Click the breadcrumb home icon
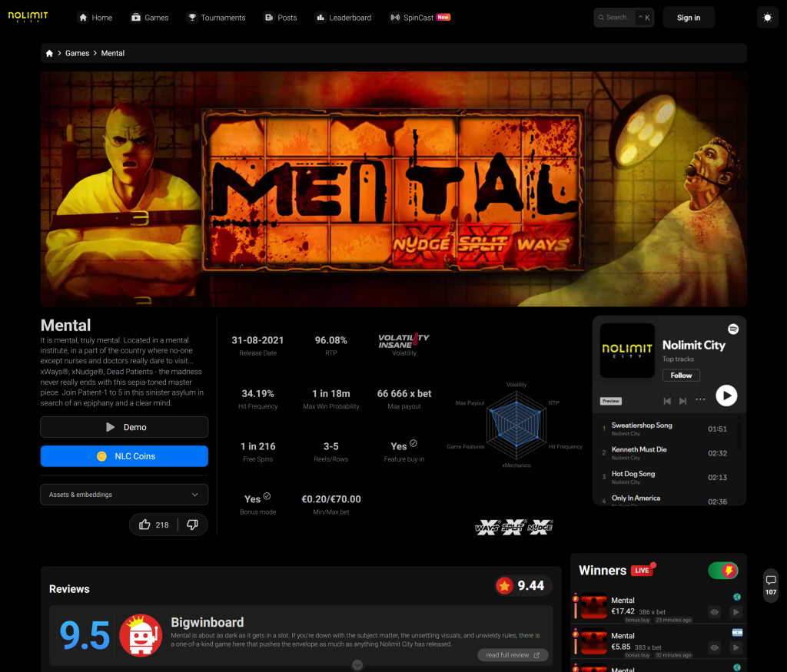Image resolution: width=787 pixels, height=672 pixels. tap(49, 53)
